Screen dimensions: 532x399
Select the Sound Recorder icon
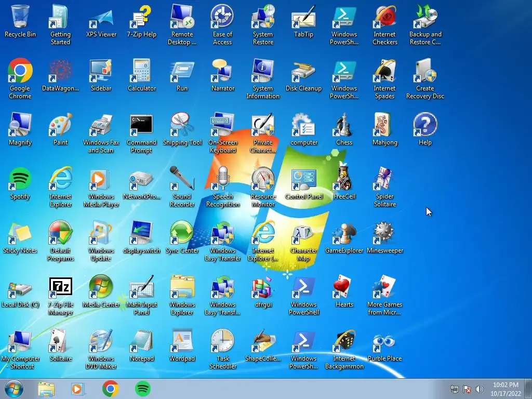pos(182,187)
